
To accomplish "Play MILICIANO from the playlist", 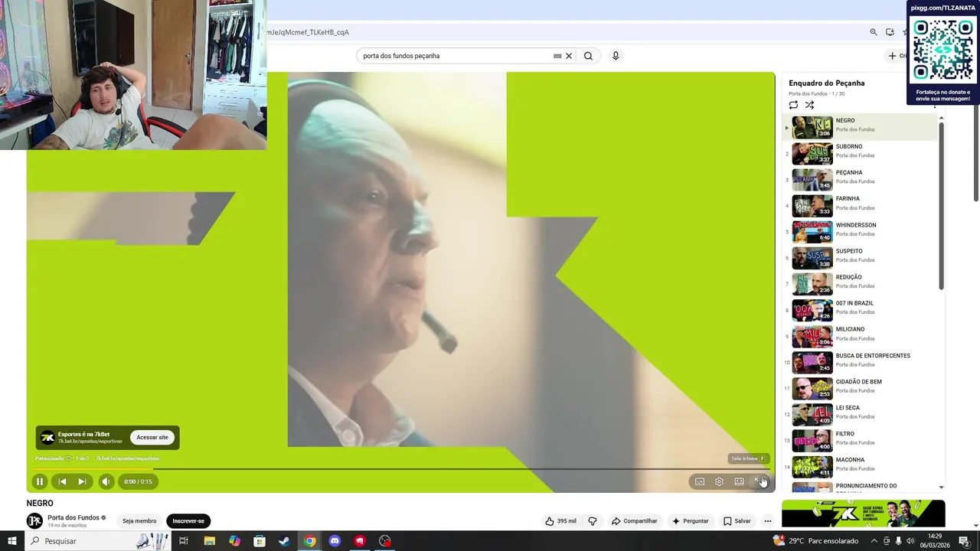I will pos(860,336).
